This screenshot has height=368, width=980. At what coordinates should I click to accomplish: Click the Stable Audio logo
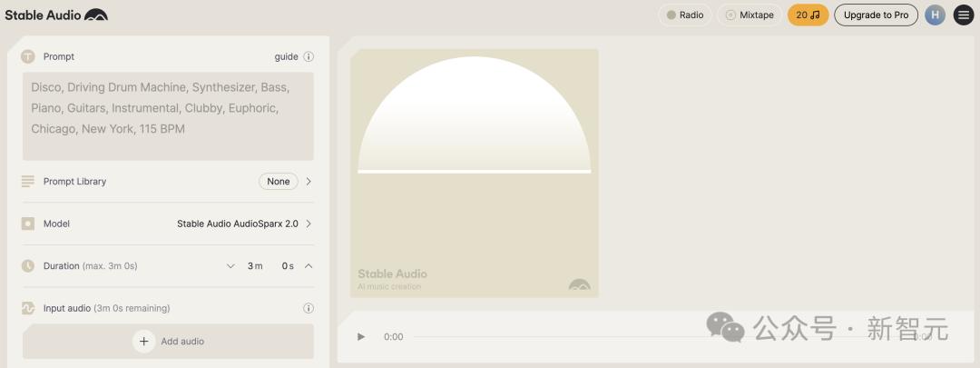tap(56, 15)
